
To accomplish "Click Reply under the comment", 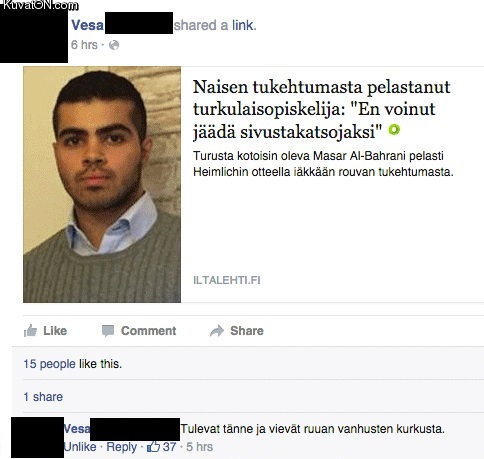I will point(121,447).
